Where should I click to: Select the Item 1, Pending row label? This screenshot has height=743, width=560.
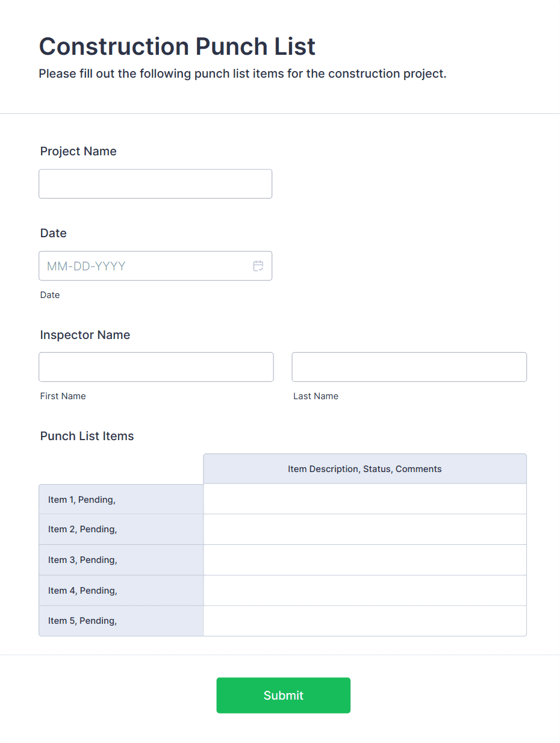click(82, 499)
